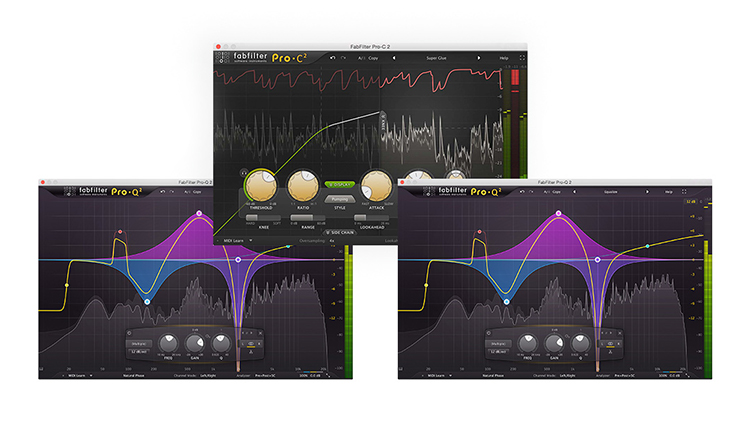Open the preset name menu in right Pro-Q 2
This screenshot has height=430, width=750.
click(x=610, y=192)
